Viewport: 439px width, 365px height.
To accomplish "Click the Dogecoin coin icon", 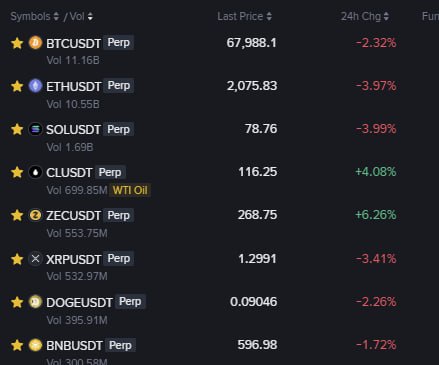I will (x=35, y=302).
